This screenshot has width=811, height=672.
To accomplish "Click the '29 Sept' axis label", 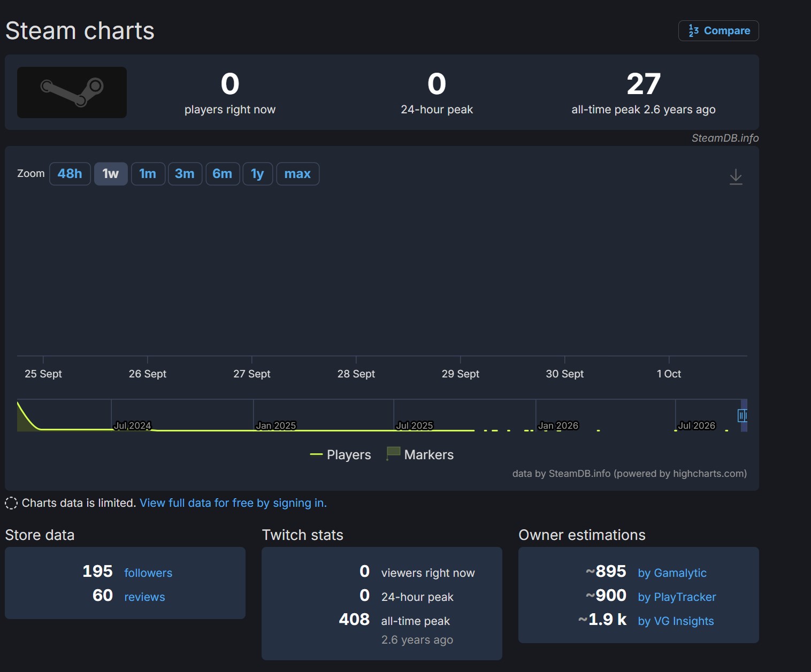I will point(461,374).
